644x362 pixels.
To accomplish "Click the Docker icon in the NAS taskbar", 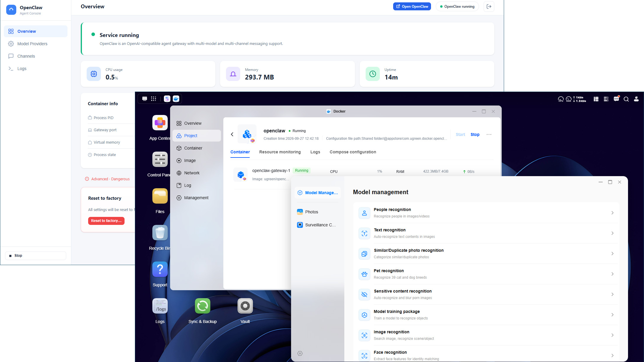I will point(176,99).
